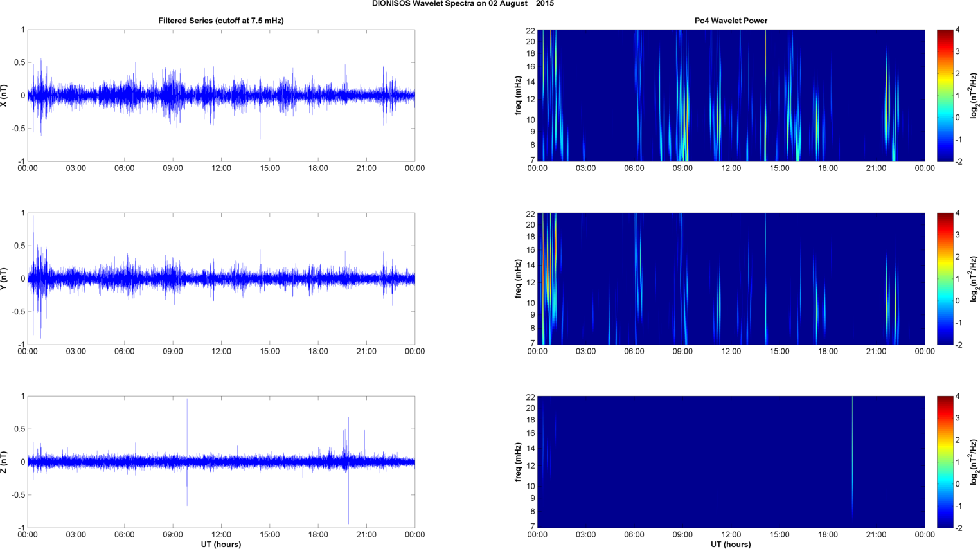Click the bottom wavelet power spectrogram for Z

pos(731,462)
